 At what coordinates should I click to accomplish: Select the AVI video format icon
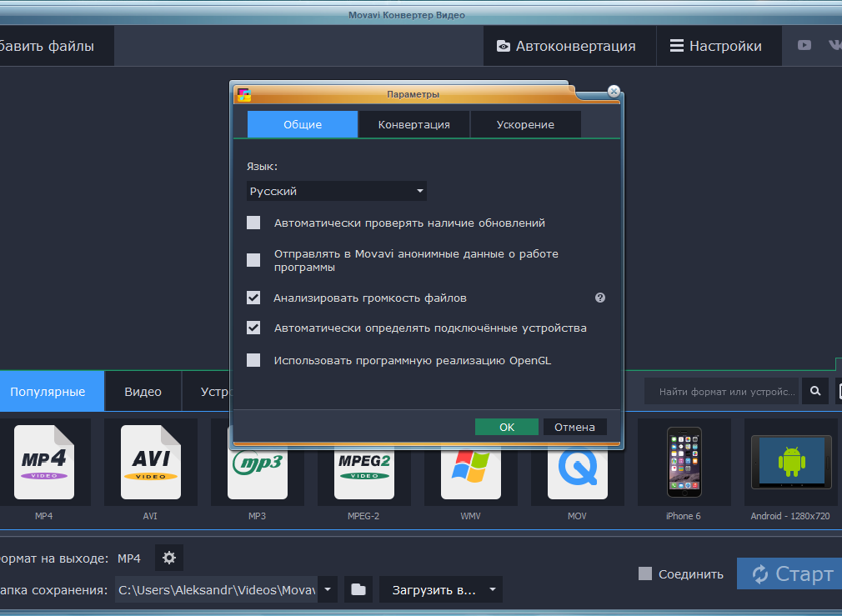151,463
